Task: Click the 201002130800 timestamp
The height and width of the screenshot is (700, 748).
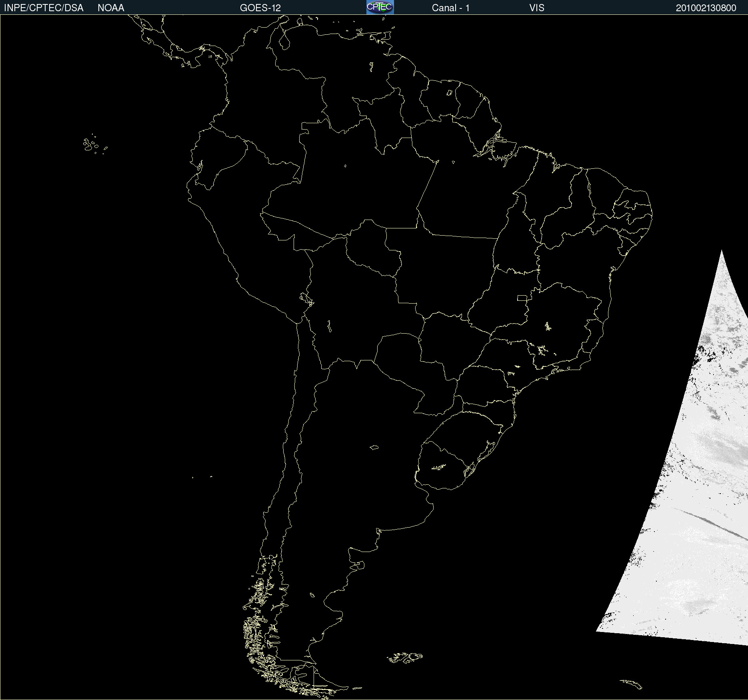Action: tap(706, 8)
